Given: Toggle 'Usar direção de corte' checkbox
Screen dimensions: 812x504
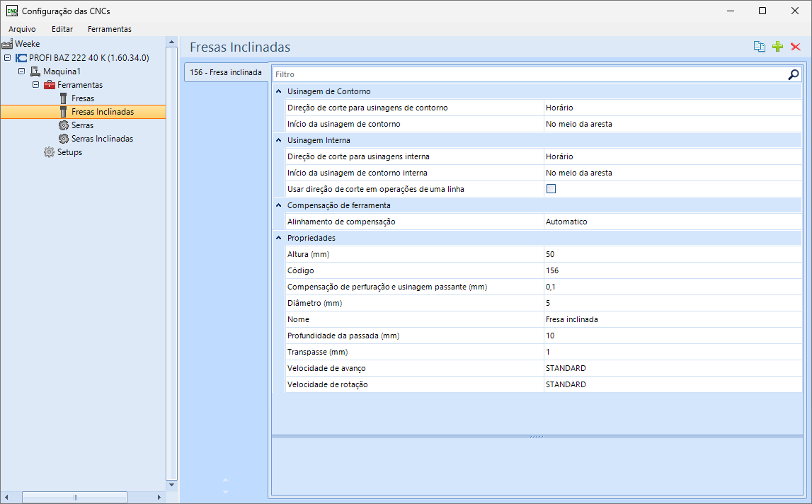Looking at the screenshot, I should [551, 189].
